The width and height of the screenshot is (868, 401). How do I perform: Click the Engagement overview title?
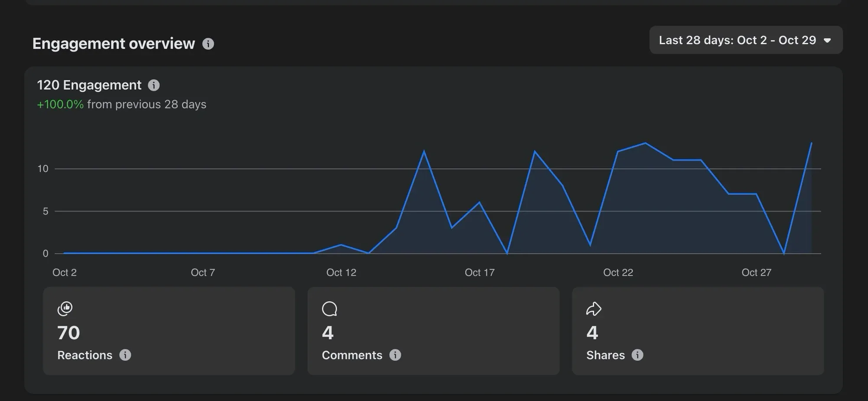click(114, 44)
